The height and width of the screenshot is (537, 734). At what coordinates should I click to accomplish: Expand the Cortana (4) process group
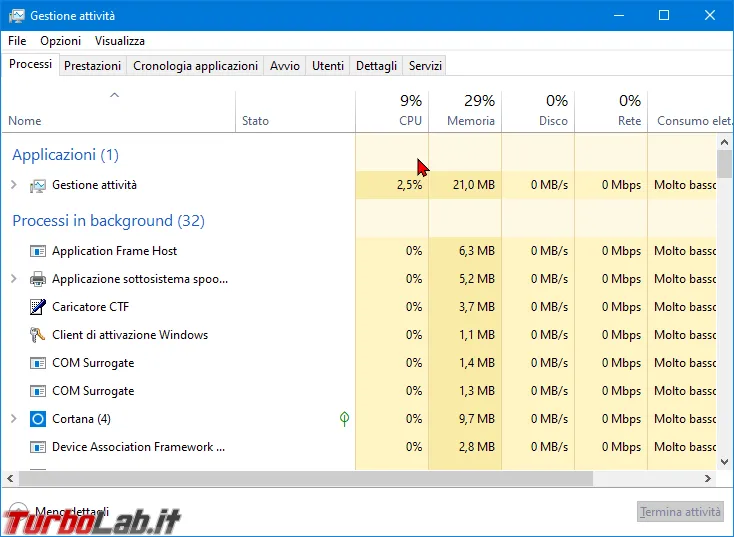[x=14, y=419]
